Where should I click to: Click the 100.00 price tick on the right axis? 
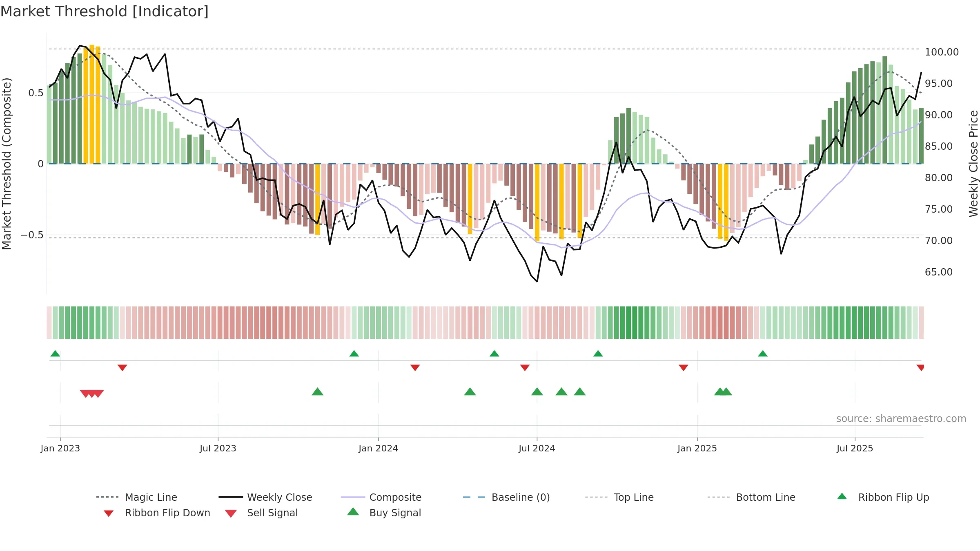pos(942,52)
